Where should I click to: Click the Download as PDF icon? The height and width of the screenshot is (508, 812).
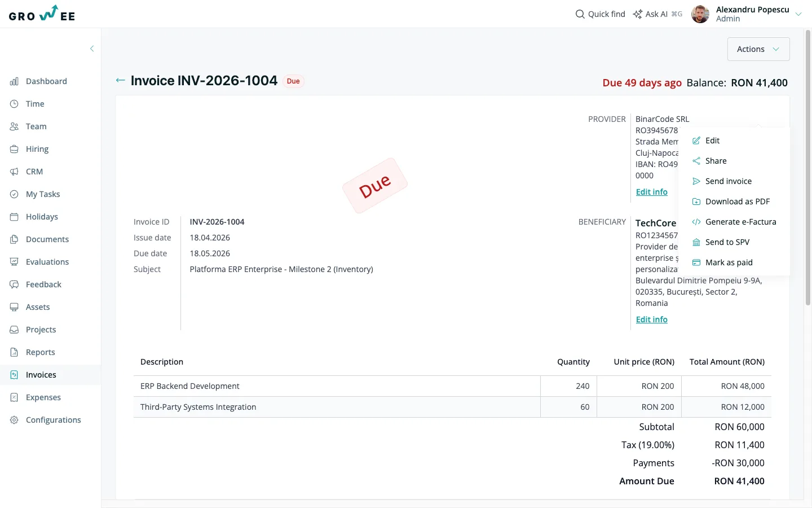click(x=696, y=202)
